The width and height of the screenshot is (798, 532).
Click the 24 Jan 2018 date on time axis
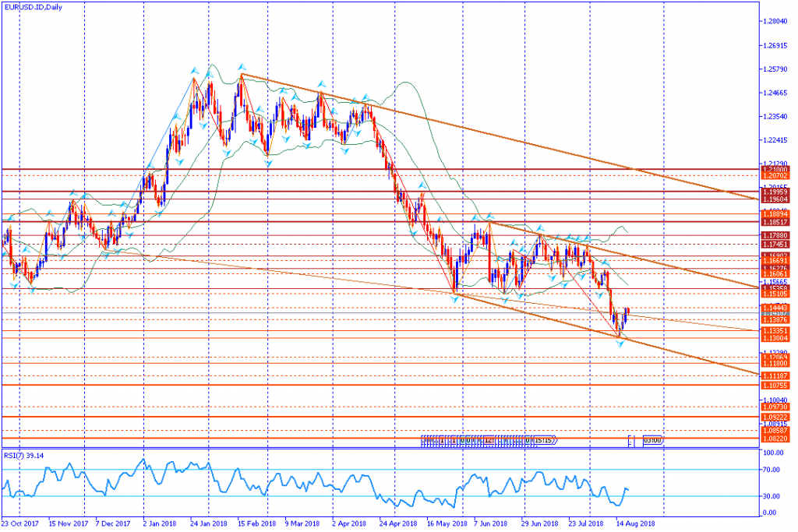(x=208, y=524)
